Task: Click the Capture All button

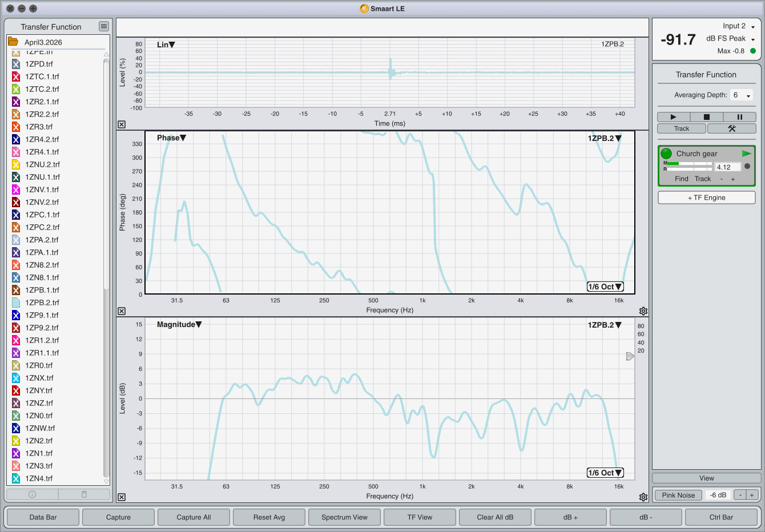Action: click(194, 517)
